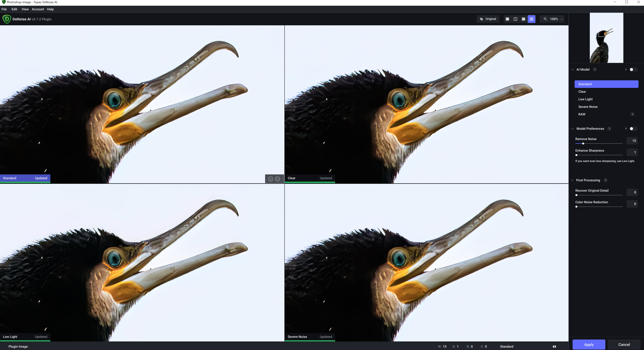
Task: Click the camera snapshot icon in status bar
Action: [x=554, y=346]
